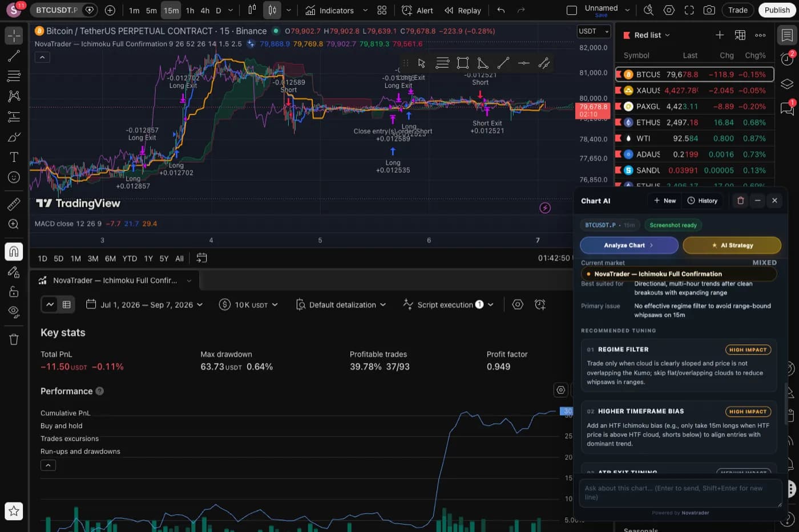The image size is (799, 532).
Task: Create an Alert from top toolbar
Action: pyautogui.click(x=417, y=10)
